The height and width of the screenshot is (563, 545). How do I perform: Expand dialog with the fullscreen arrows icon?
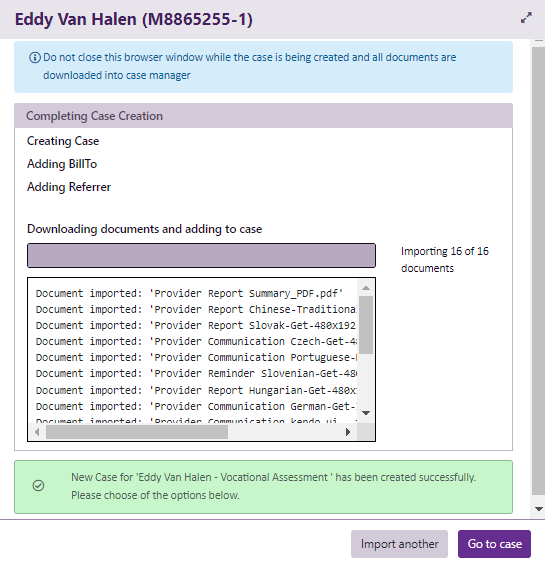526,18
